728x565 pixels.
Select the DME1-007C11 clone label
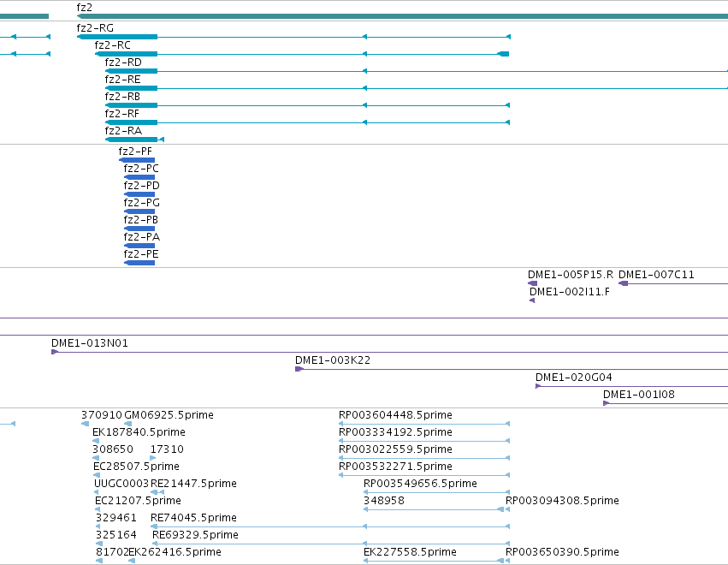point(656,275)
